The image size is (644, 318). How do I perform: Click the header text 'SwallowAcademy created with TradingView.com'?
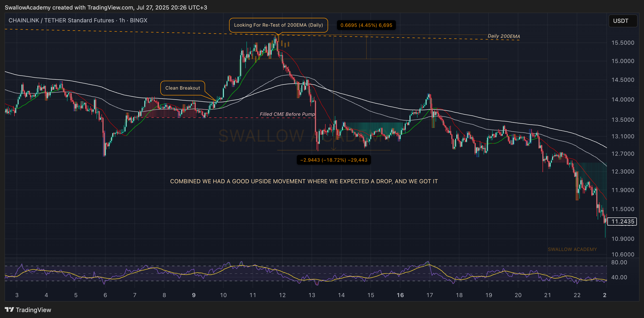coord(69,8)
